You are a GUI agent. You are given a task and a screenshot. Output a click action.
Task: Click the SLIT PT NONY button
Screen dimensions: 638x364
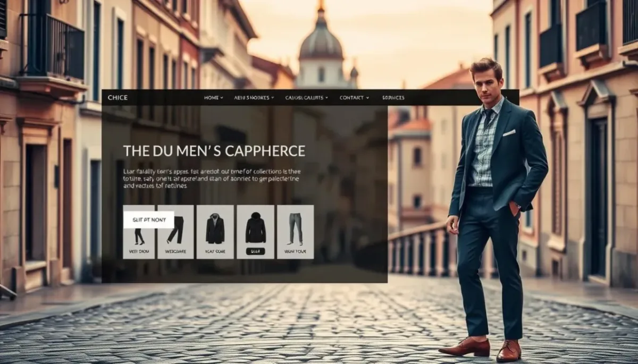click(x=149, y=220)
